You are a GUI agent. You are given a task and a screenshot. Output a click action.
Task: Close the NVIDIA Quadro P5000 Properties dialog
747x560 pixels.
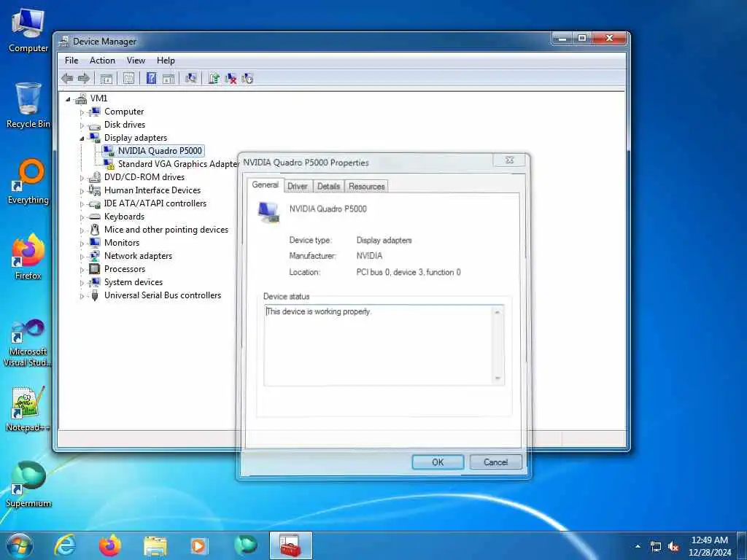click(x=509, y=160)
